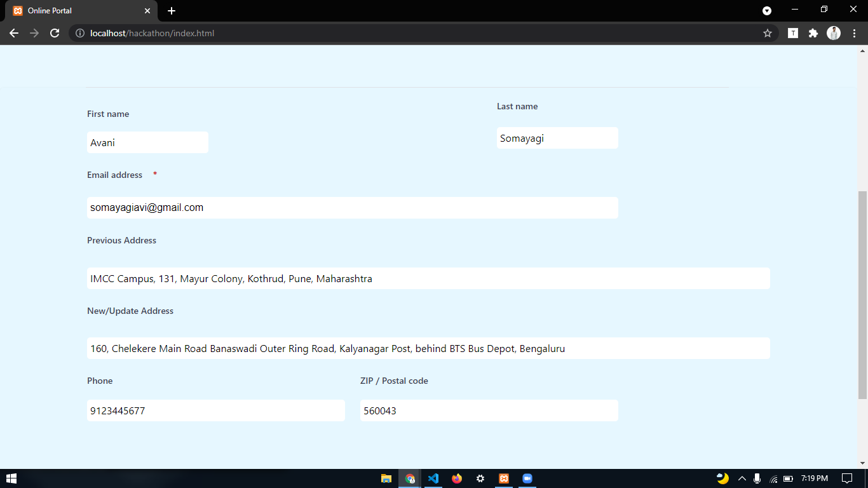Viewport: 868px width, 488px height.
Task: Click the T extension icon
Action: pos(793,33)
